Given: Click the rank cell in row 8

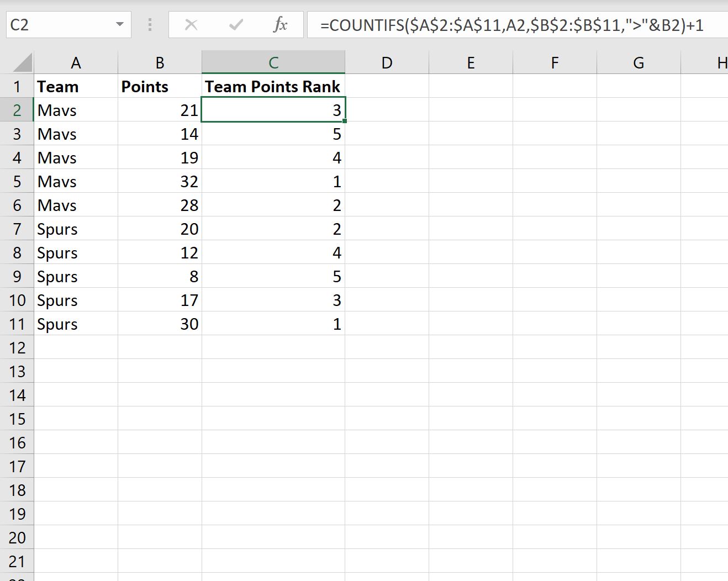Looking at the screenshot, I should tap(273, 252).
